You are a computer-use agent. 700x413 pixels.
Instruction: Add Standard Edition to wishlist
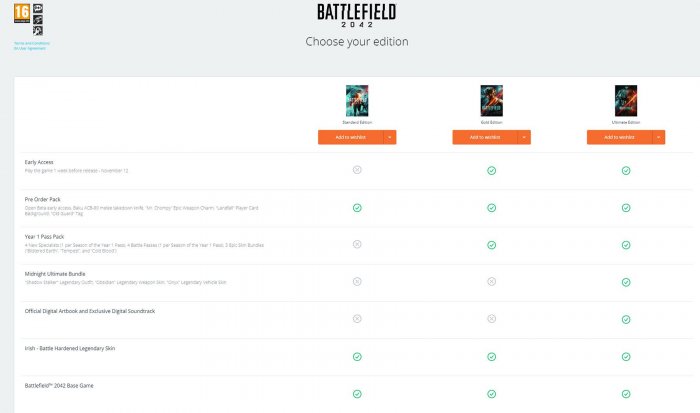pyautogui.click(x=349, y=137)
